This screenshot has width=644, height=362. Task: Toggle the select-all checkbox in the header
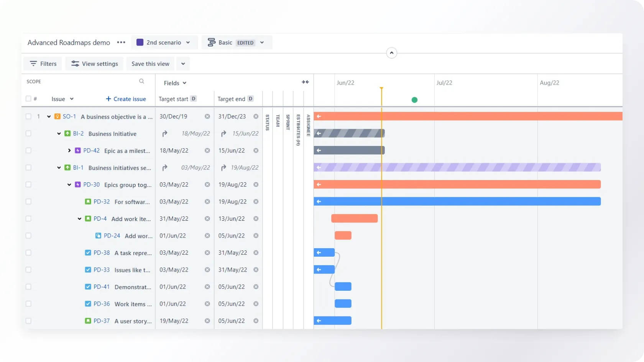tap(28, 99)
